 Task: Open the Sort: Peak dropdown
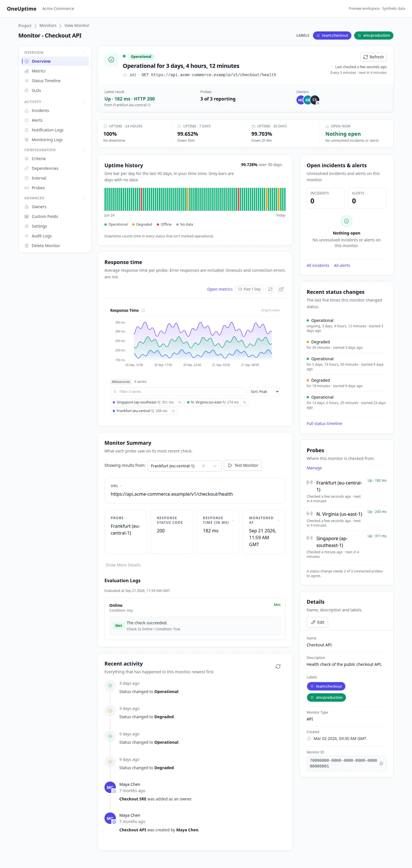[x=263, y=391]
